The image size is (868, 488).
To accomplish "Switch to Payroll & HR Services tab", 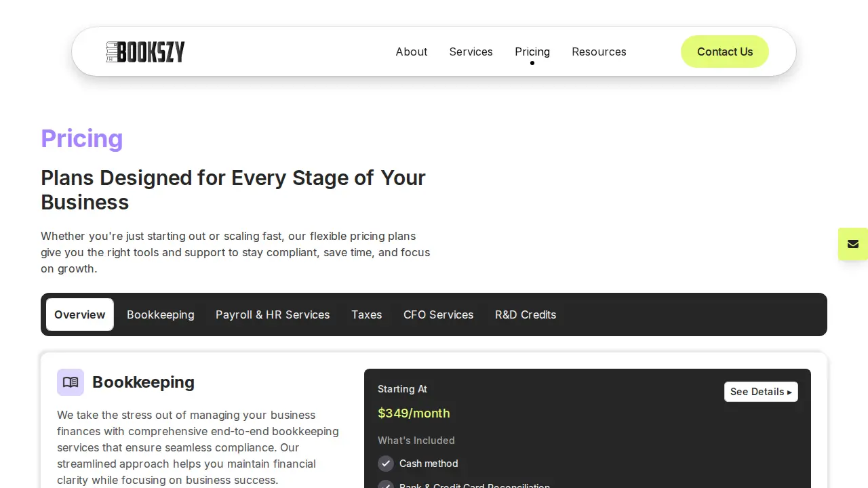I will coord(273,314).
